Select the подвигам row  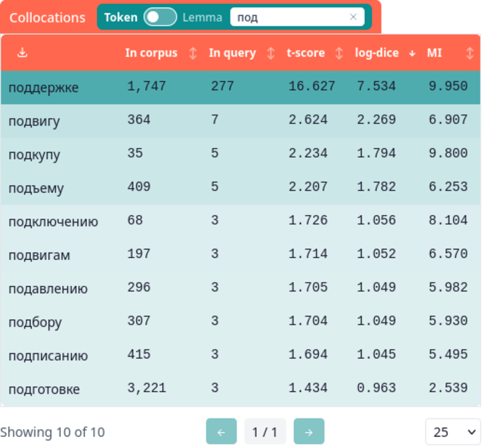pos(240,255)
